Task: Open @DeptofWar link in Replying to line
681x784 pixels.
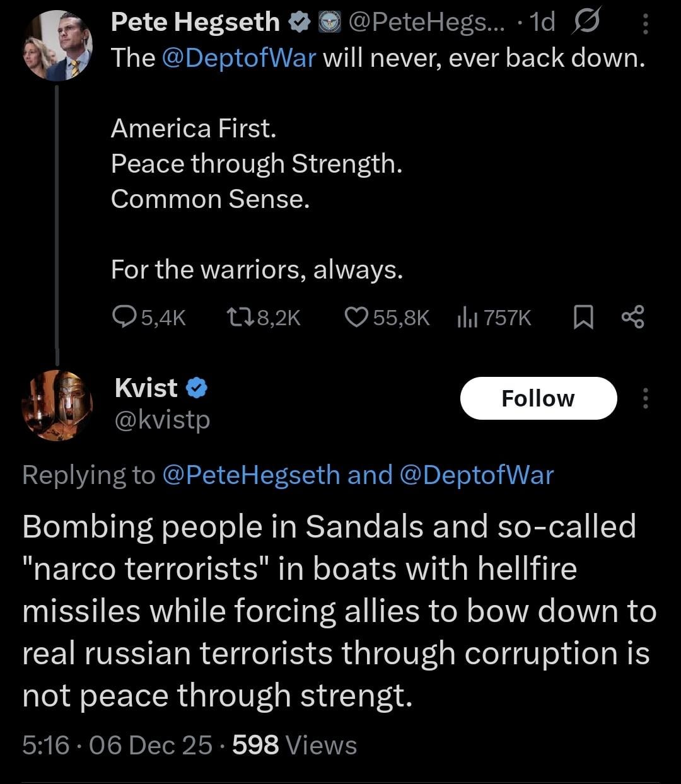Action: [x=476, y=475]
